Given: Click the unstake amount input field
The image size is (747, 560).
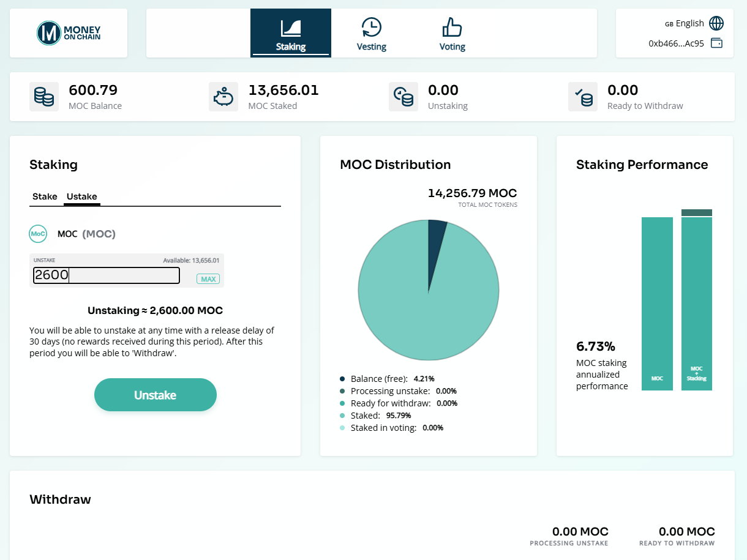Looking at the screenshot, I should coord(106,275).
